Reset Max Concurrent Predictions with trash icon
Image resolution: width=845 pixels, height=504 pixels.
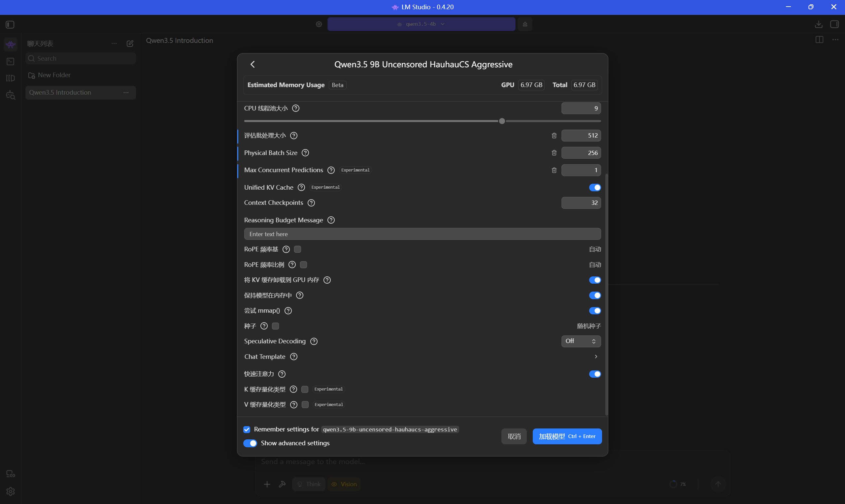pyautogui.click(x=554, y=170)
